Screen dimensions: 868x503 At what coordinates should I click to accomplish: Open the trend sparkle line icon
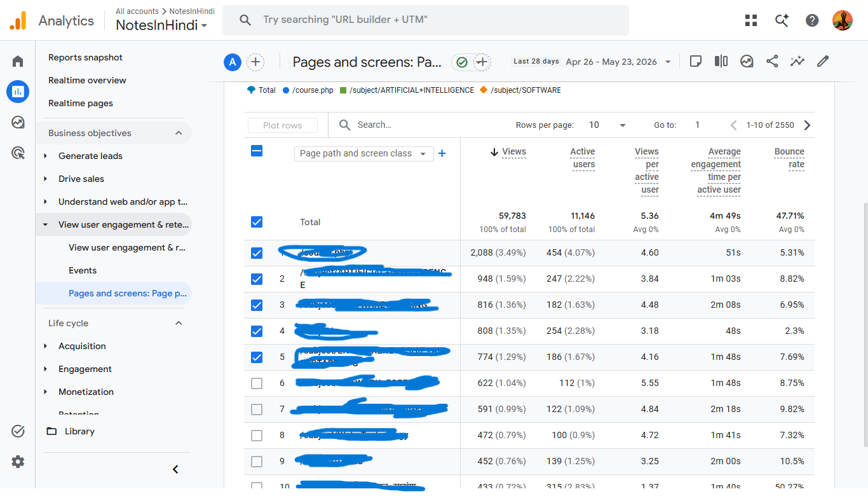point(797,61)
